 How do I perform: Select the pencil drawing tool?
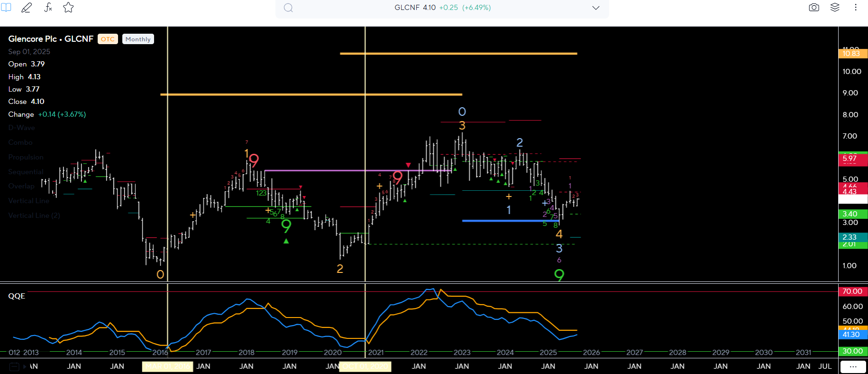tap(27, 8)
